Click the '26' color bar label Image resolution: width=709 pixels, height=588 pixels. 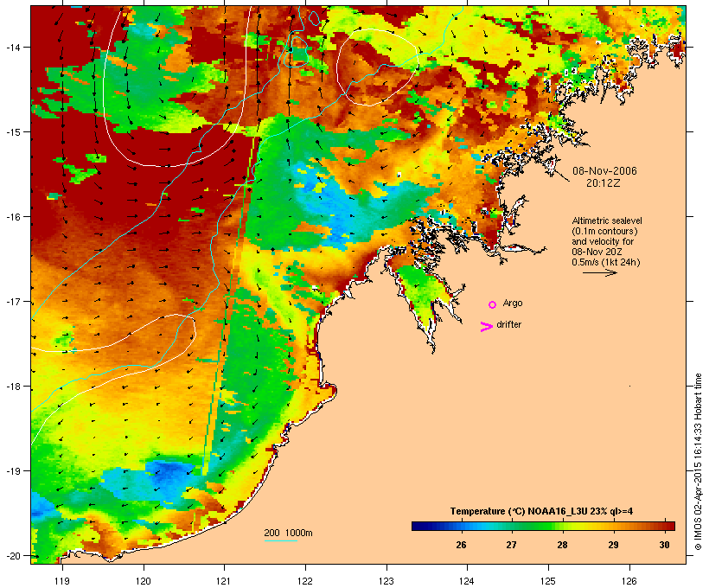(461, 545)
